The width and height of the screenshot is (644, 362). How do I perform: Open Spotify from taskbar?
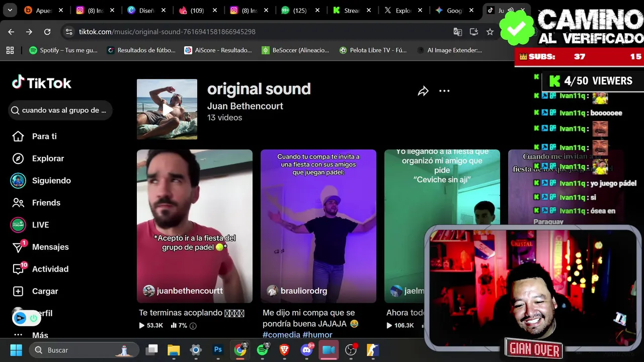click(262, 350)
